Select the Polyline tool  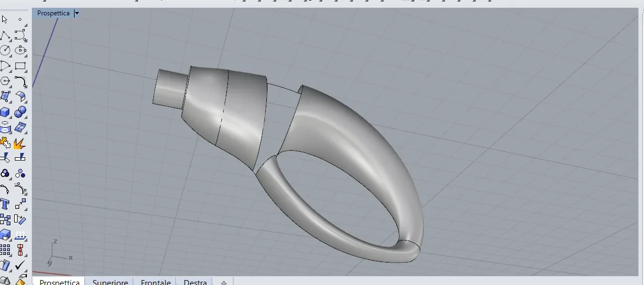click(5, 35)
